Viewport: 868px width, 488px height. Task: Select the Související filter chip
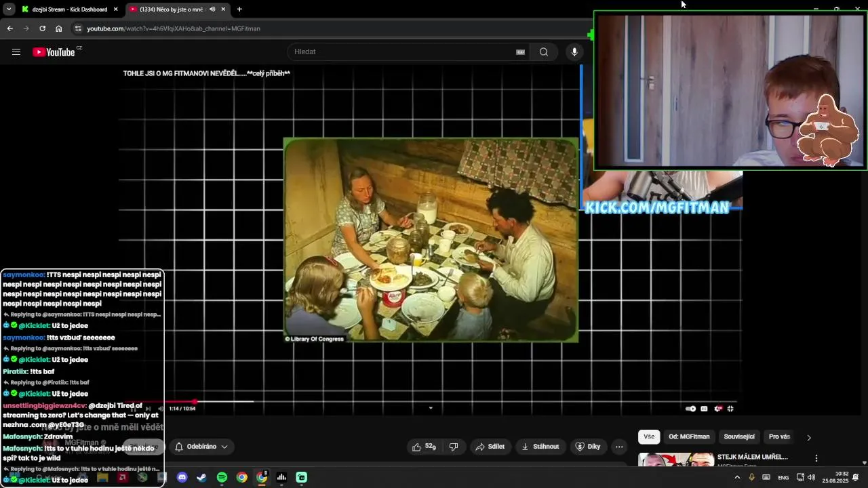(739, 437)
